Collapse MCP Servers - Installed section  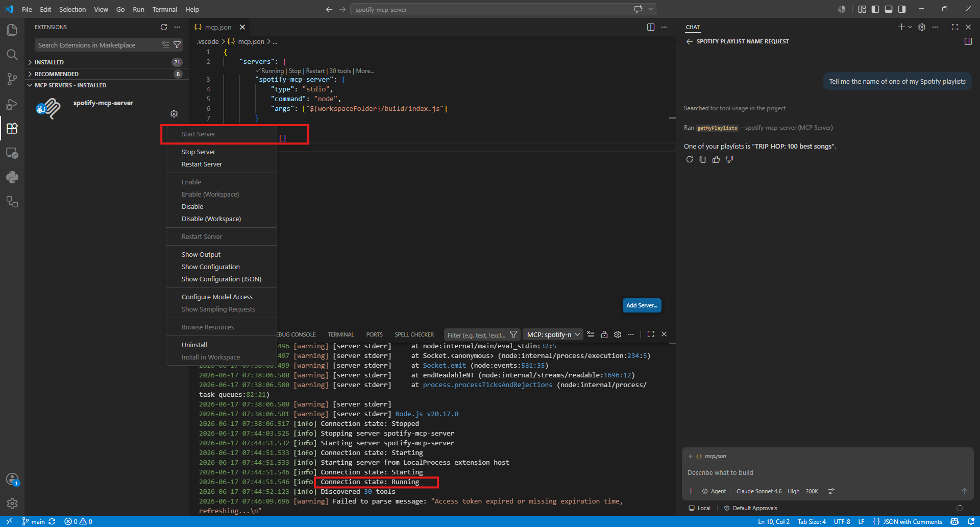pyautogui.click(x=107, y=85)
